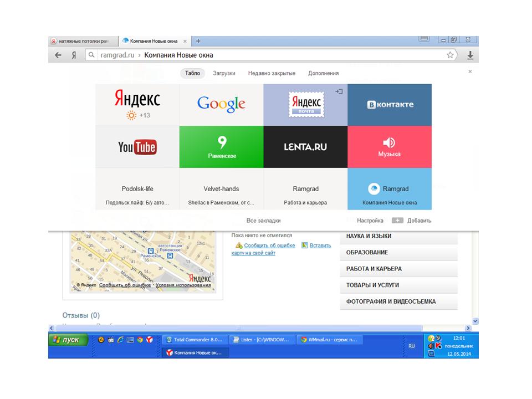The width and height of the screenshot is (532, 399).
Task: Open Yandex home via the Я button
Action: [x=74, y=55]
